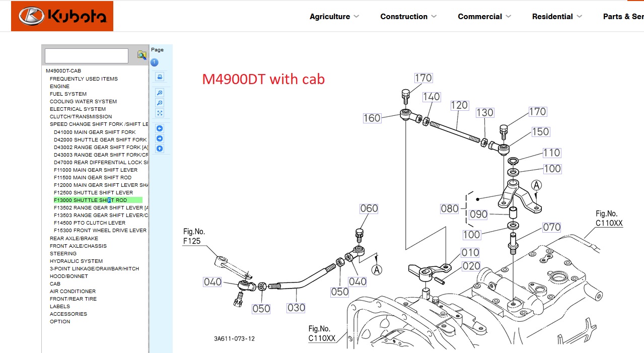The width and height of the screenshot is (644, 353).
Task: Open the Agriculture dropdown menu
Action: 334,17
